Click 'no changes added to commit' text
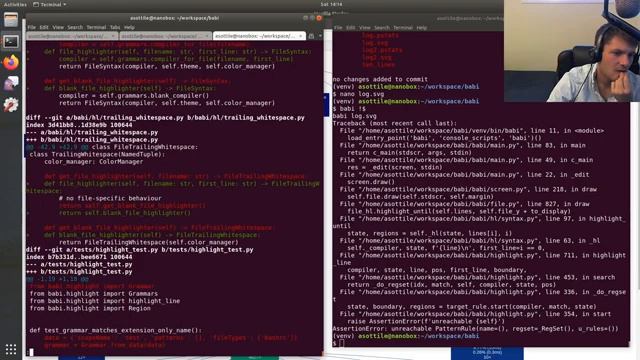 pyautogui.click(x=380, y=79)
